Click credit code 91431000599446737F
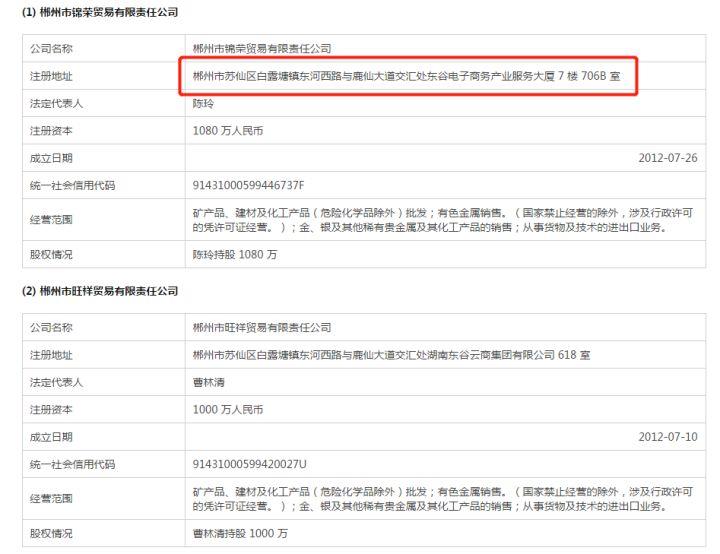 coord(248,185)
